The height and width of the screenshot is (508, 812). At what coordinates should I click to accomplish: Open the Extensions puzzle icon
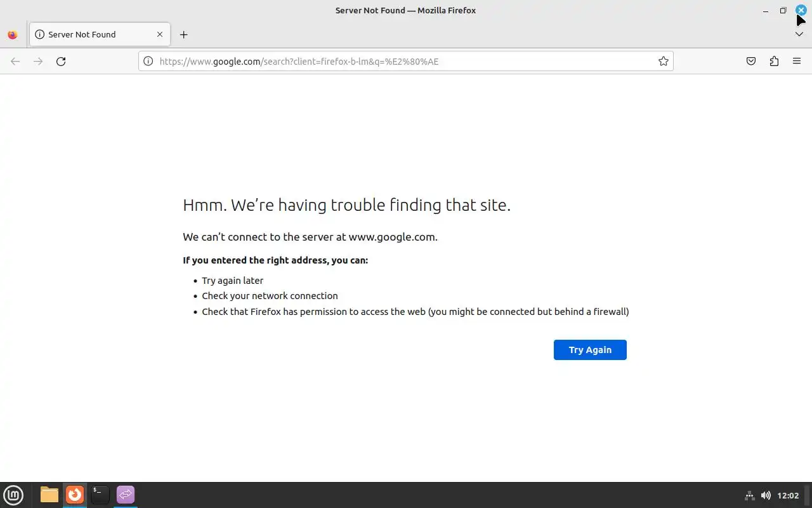(774, 62)
